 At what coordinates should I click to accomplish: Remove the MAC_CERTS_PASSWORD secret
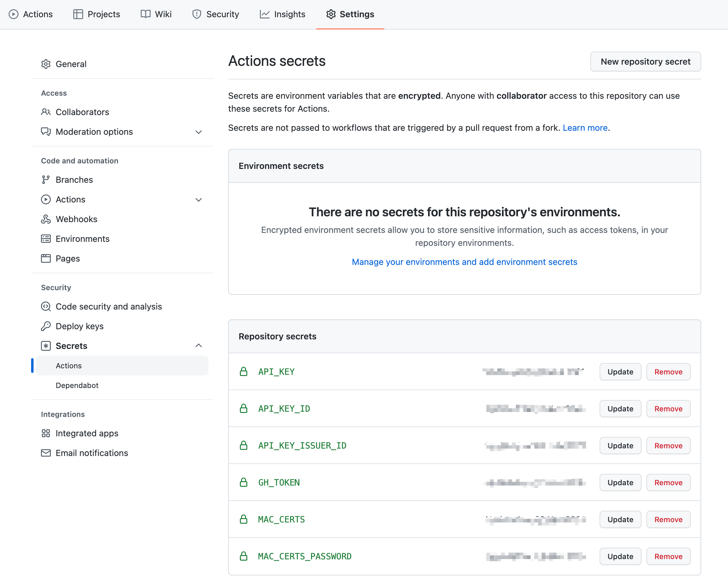(x=668, y=556)
